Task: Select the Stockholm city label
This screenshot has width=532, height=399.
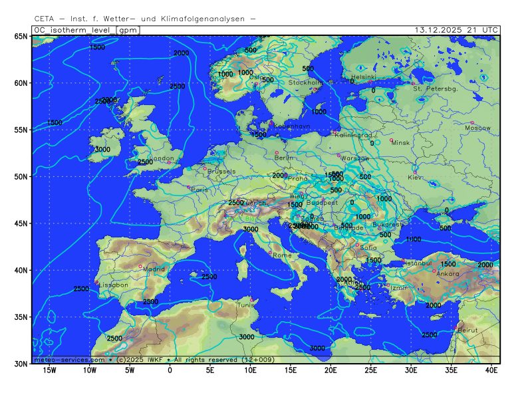Action: (x=305, y=82)
